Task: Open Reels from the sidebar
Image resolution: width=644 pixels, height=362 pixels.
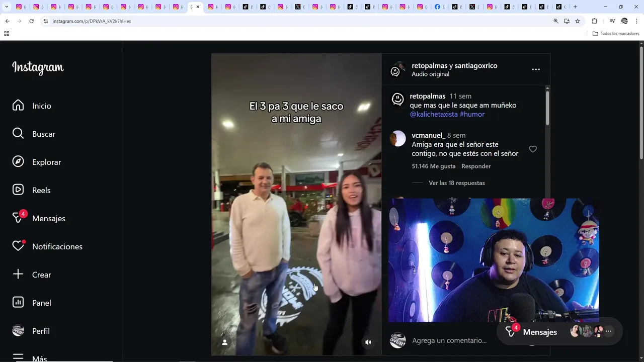Action: (x=31, y=190)
